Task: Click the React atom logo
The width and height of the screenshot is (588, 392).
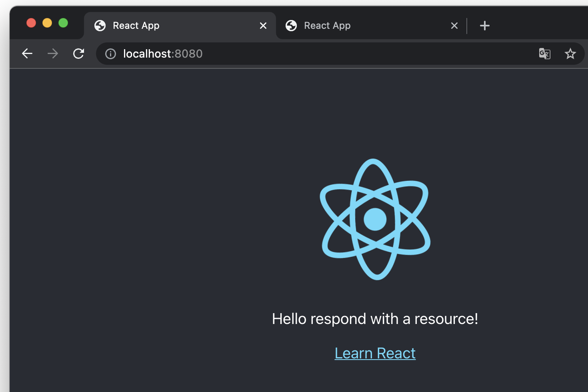Action: pyautogui.click(x=375, y=219)
